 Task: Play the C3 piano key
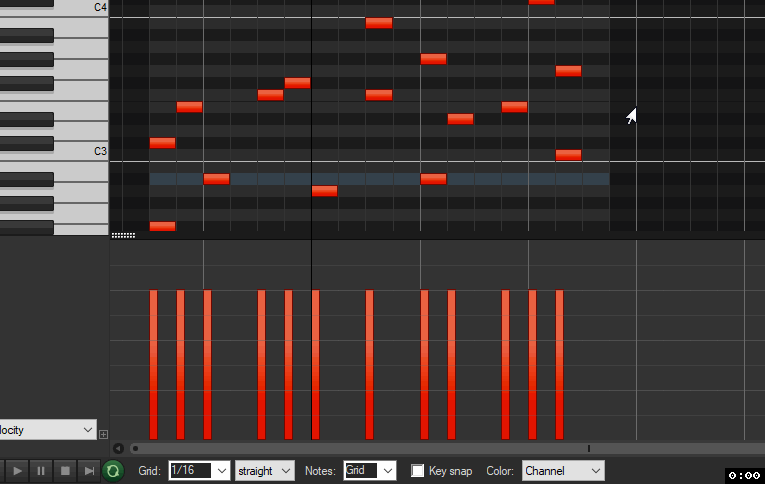tap(81, 150)
